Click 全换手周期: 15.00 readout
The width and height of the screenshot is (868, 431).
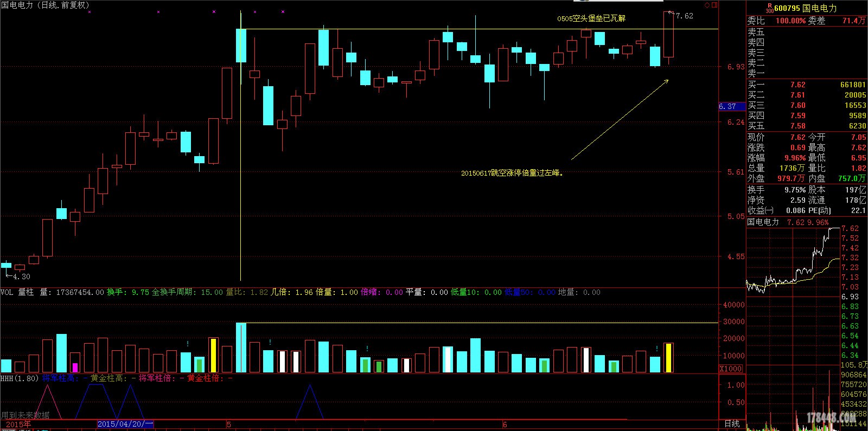tap(187, 292)
